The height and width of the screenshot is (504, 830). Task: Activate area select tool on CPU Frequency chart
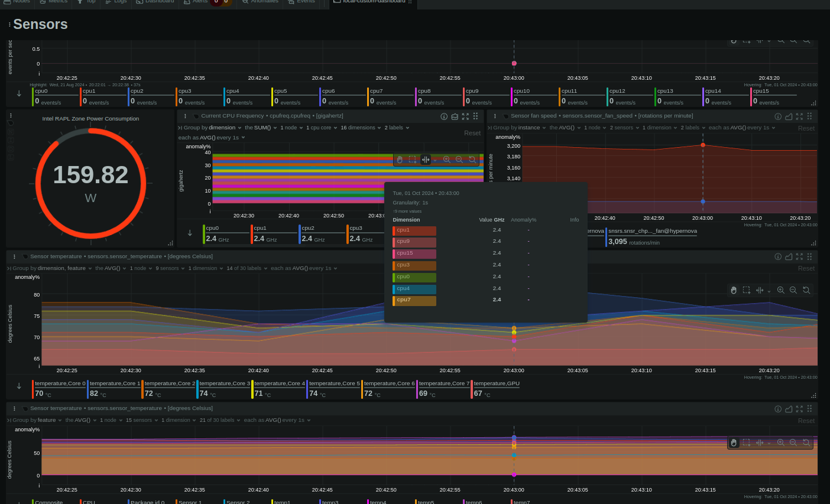tap(413, 160)
